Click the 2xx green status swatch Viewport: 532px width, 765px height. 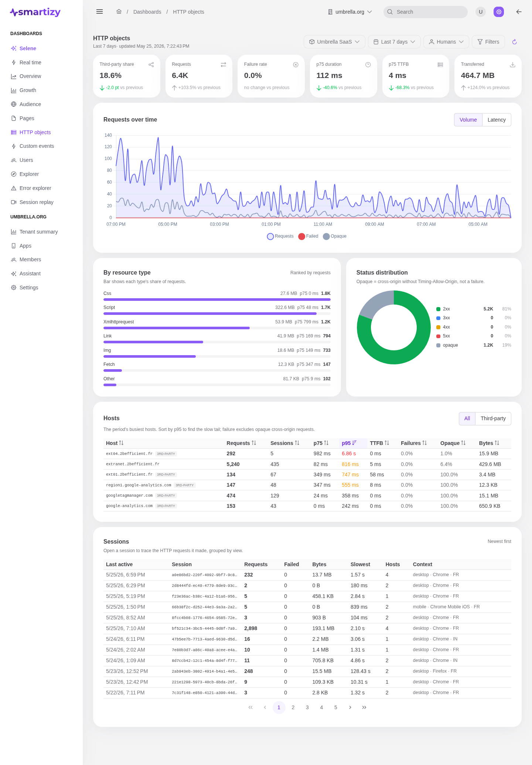(438, 309)
